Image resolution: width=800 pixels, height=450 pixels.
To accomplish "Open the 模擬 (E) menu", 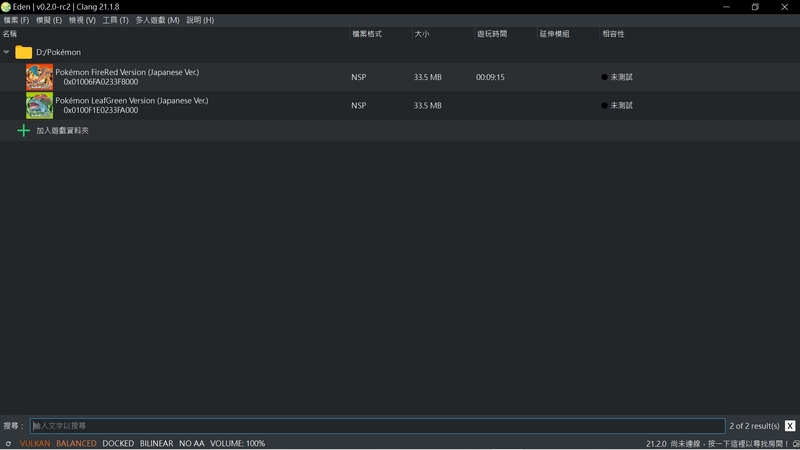I will coord(49,20).
